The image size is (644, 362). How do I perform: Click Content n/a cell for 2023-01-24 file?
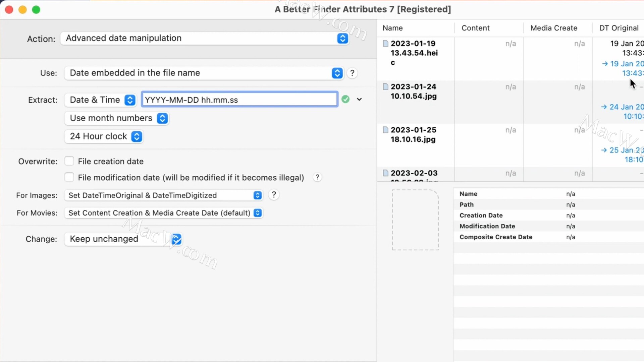click(x=511, y=87)
